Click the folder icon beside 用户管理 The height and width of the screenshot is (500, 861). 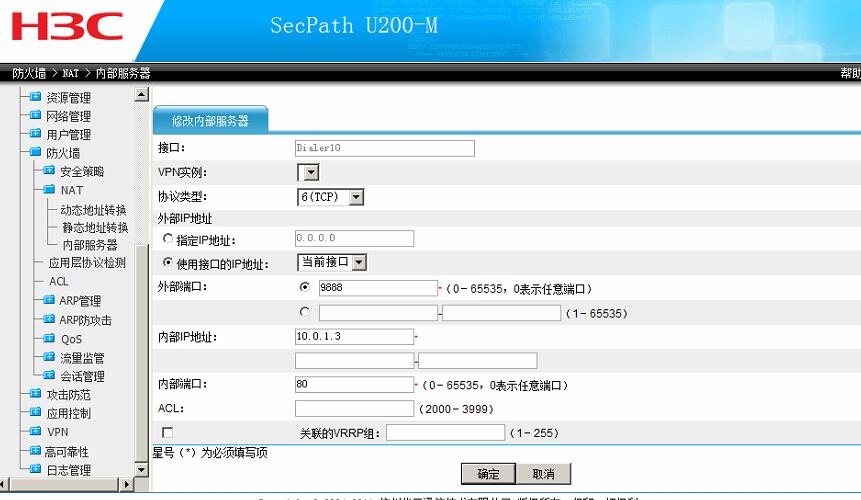tap(35, 134)
